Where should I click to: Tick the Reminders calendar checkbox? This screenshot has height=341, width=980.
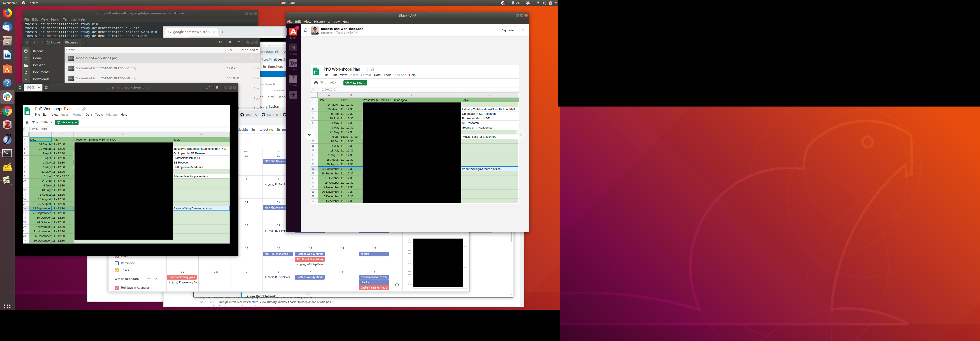click(117, 263)
